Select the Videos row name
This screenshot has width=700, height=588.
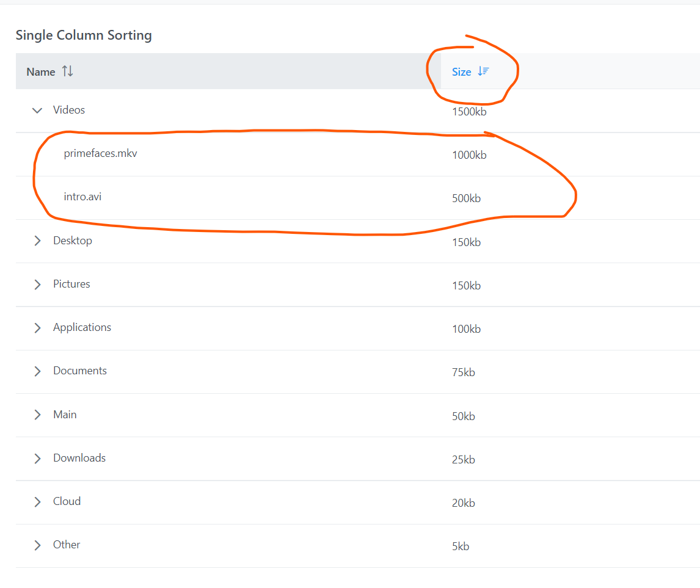point(69,110)
